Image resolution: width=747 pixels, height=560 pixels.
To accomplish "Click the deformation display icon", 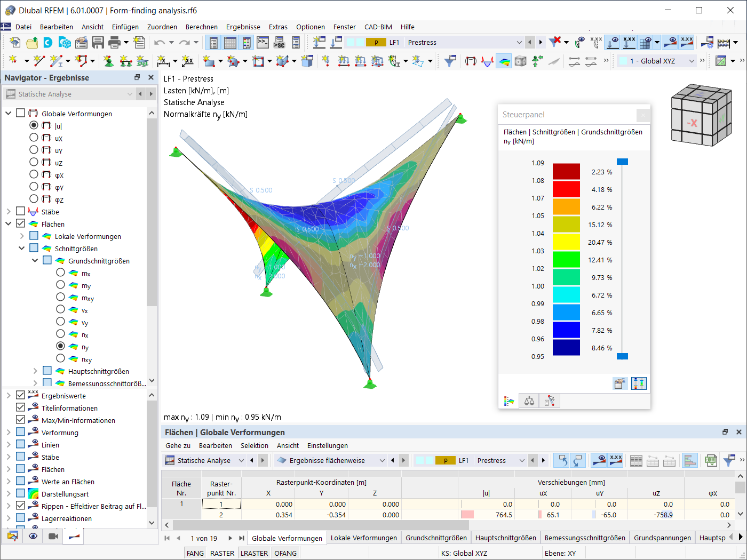I will pyautogui.click(x=471, y=61).
